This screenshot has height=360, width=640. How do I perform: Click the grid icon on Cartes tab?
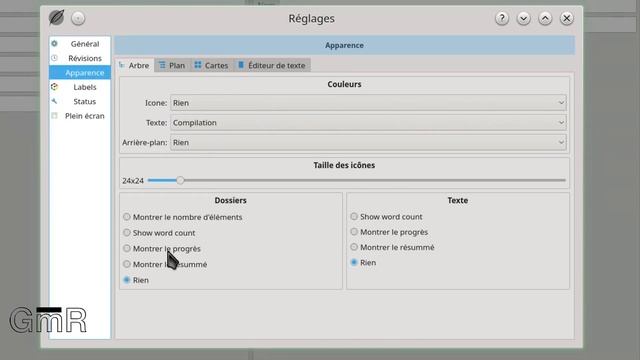click(x=198, y=65)
